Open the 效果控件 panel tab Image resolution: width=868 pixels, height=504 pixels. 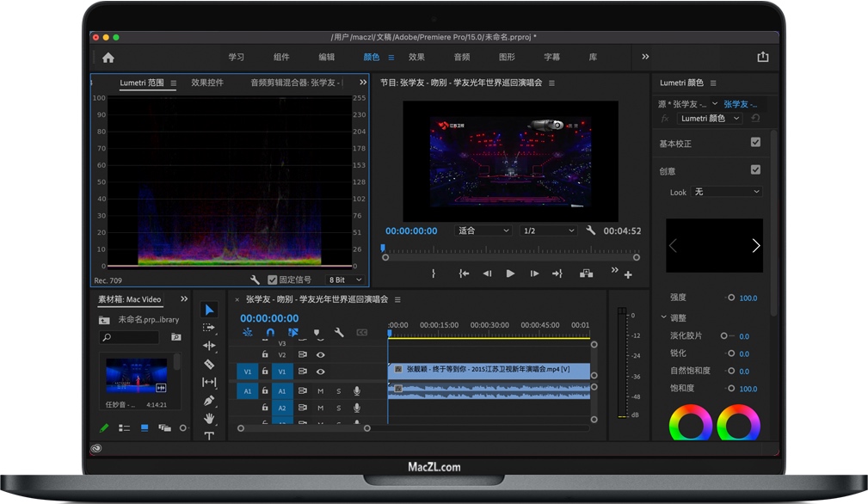point(206,83)
